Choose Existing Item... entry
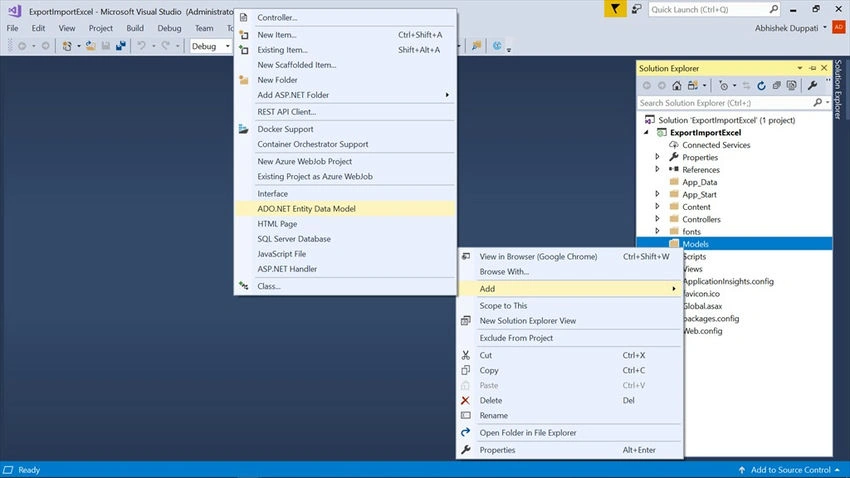 [x=345, y=50]
